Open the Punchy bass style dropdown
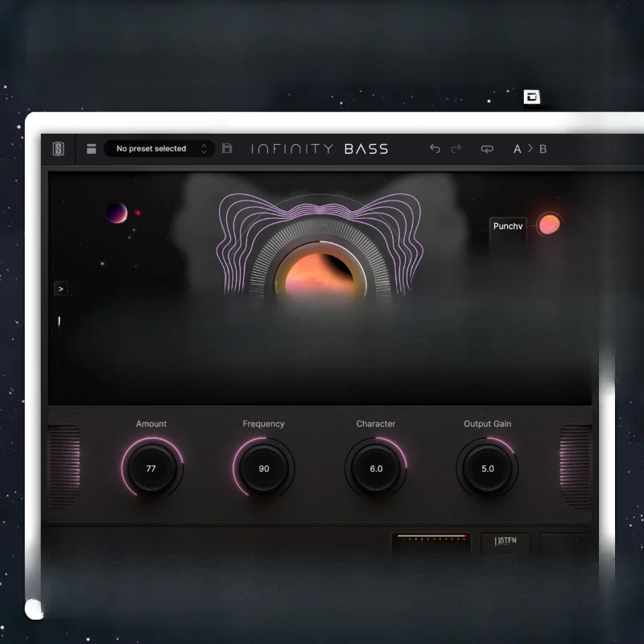 509,227
